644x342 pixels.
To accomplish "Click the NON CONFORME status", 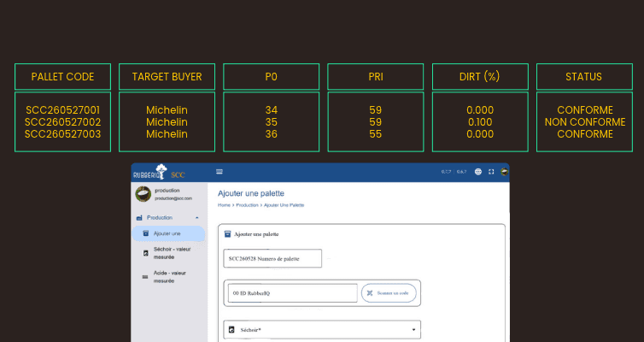I will (585, 122).
